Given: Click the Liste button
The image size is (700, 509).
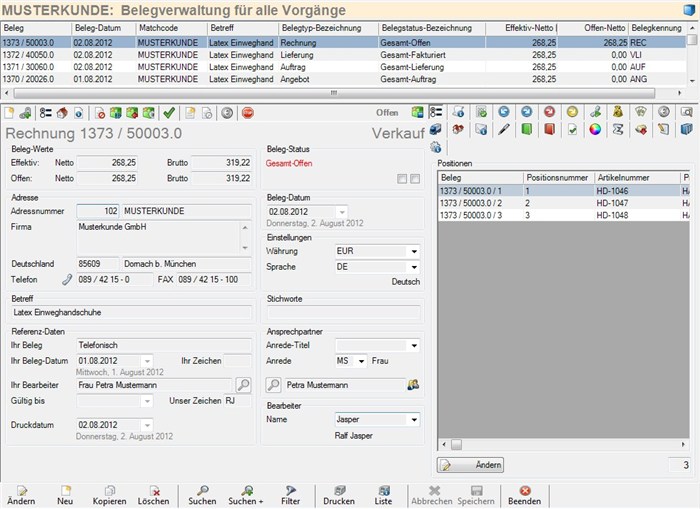Looking at the screenshot, I should (383, 496).
